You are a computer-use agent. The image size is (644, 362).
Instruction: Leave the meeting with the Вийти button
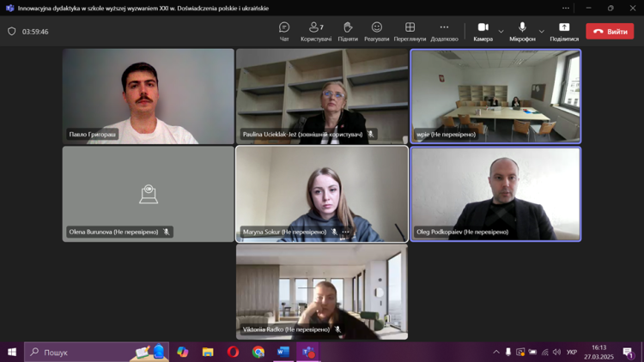(x=610, y=32)
